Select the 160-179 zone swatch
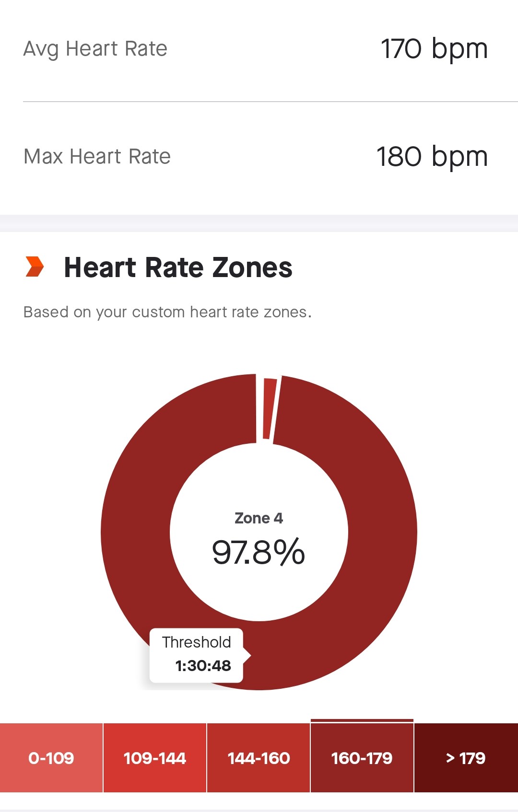Screen dimensions: 518x812 (x=362, y=758)
